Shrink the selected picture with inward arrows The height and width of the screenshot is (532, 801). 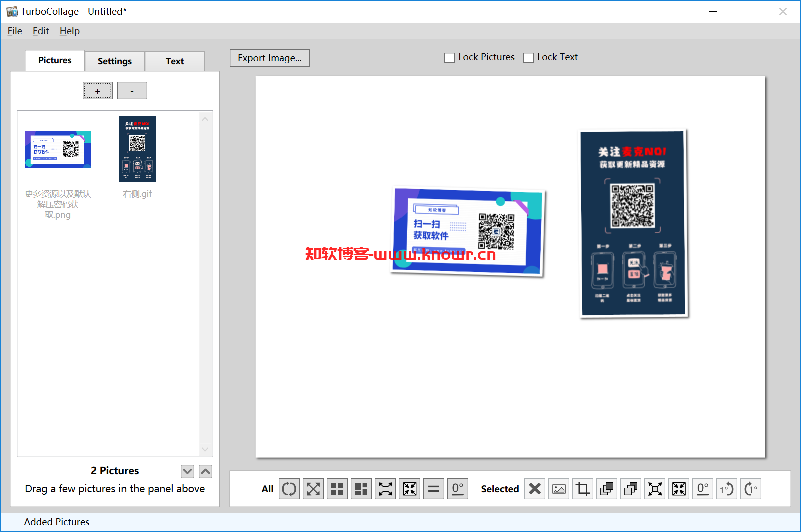tap(679, 489)
